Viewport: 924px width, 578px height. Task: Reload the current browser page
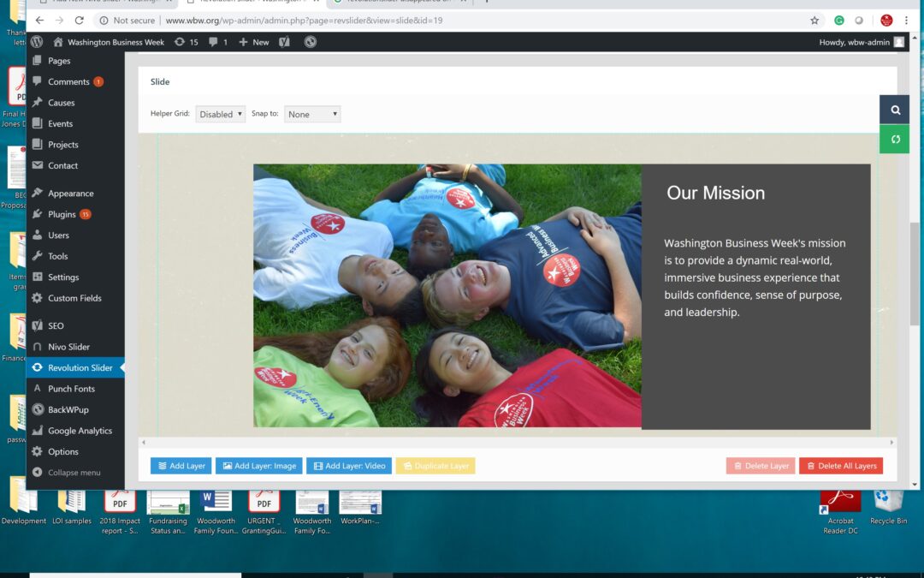[79, 20]
